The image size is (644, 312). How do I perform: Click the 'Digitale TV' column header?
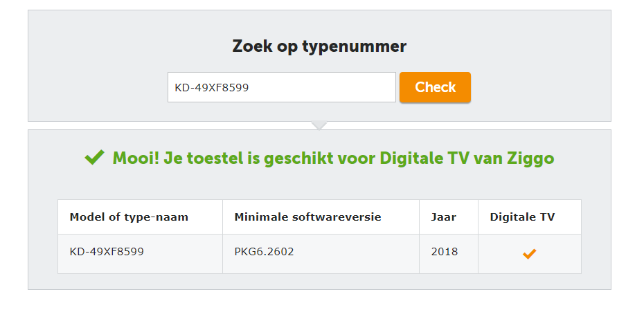pyautogui.click(x=522, y=217)
